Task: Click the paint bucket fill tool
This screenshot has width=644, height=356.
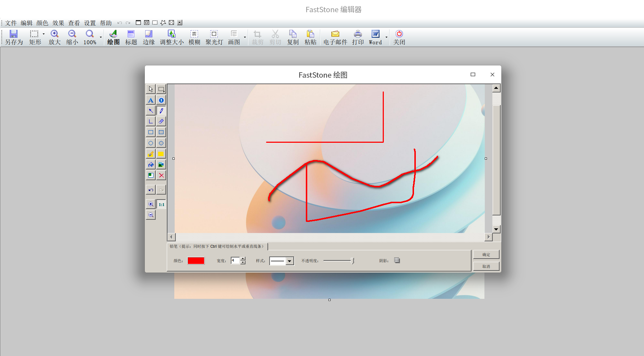Action: [151, 165]
